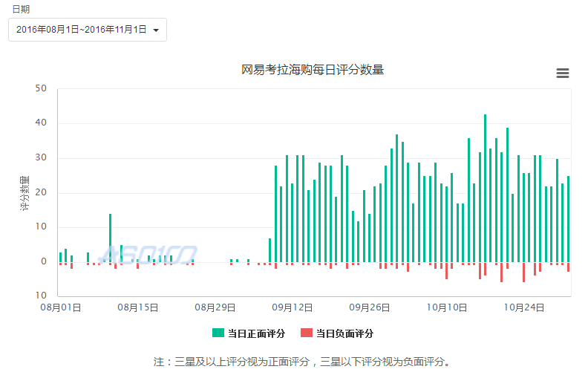The height and width of the screenshot is (375, 588).
Task: Click the green 当日正面评分 legend swatch
Action: [x=218, y=333]
